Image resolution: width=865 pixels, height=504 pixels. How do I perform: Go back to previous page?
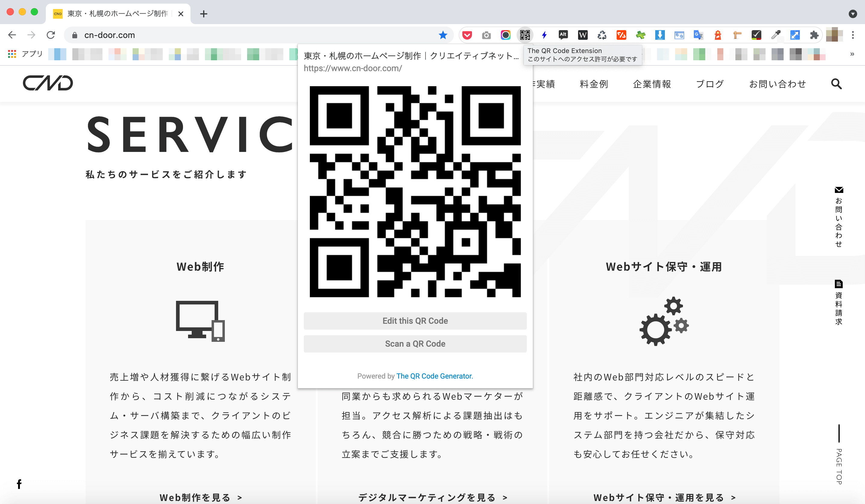[x=12, y=35]
